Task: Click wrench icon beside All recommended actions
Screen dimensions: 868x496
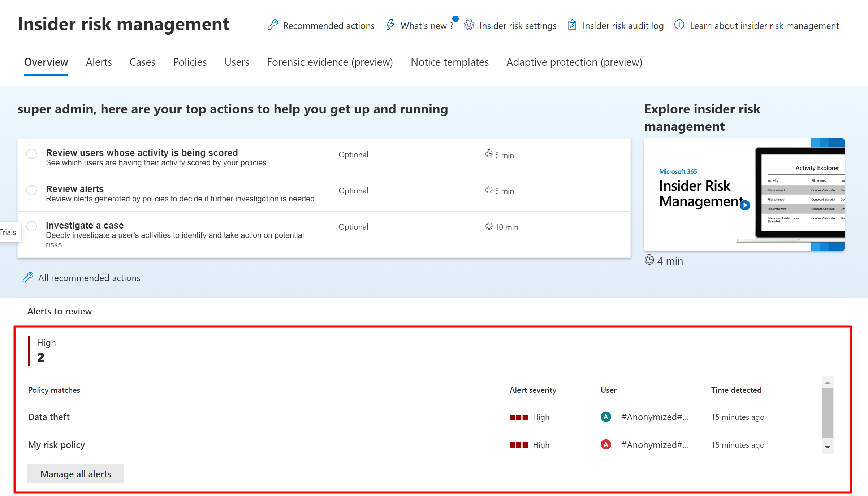Action: pyautogui.click(x=28, y=278)
